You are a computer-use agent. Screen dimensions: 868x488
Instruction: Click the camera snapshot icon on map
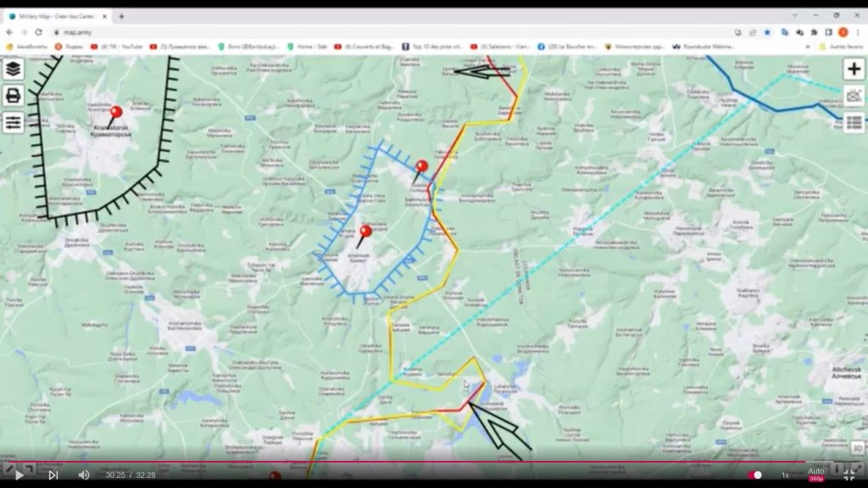click(x=854, y=97)
